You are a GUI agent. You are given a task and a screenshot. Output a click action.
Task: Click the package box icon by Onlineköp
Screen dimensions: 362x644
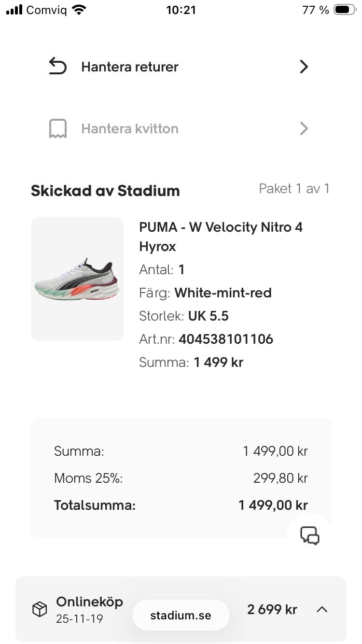[40, 609]
